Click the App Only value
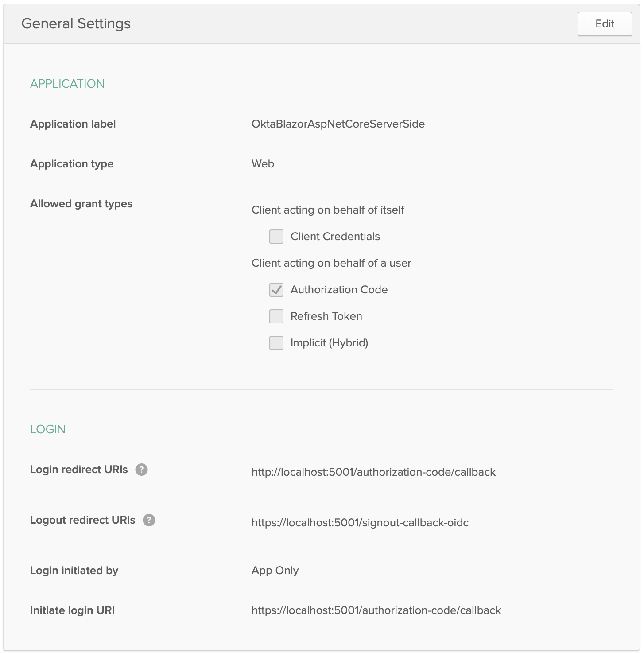 [x=275, y=571]
